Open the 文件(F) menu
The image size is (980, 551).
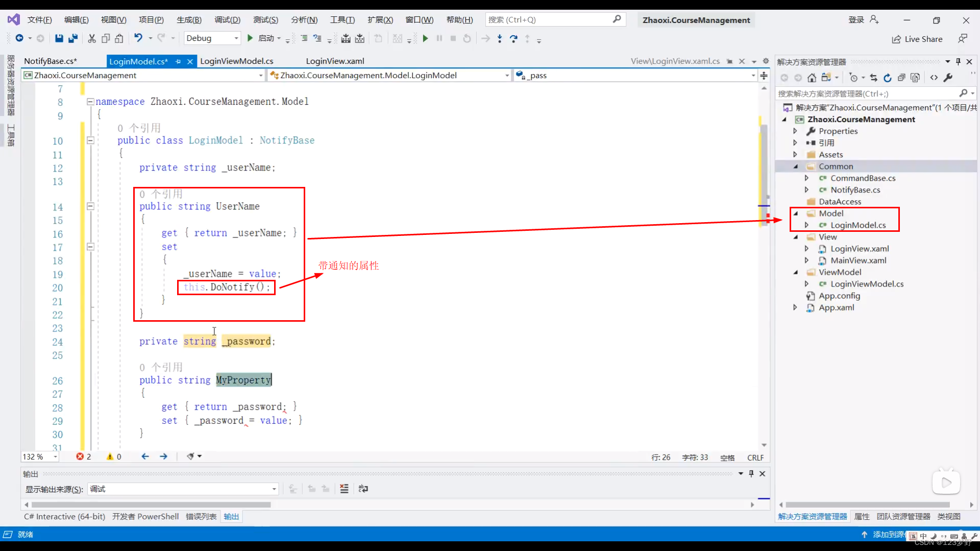(40, 20)
